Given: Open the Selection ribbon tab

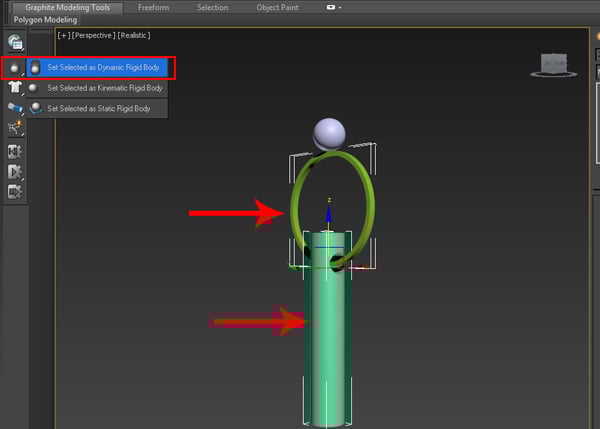Looking at the screenshot, I should coord(212,7).
